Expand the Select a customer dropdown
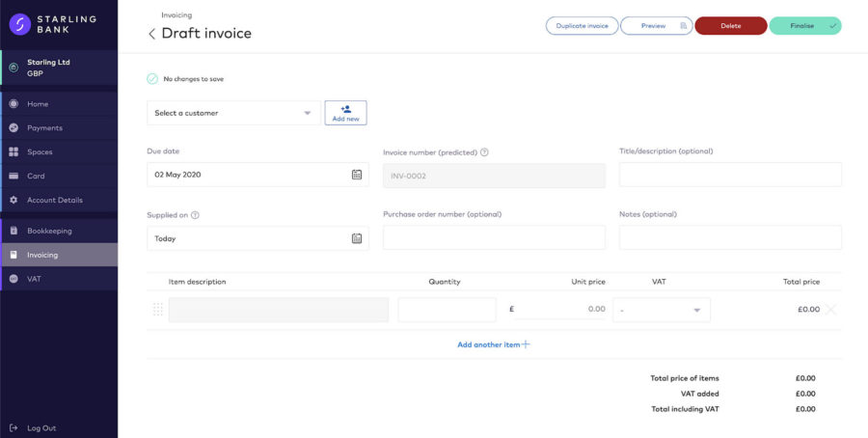Image resolution: width=868 pixels, height=438 pixels. (x=234, y=113)
